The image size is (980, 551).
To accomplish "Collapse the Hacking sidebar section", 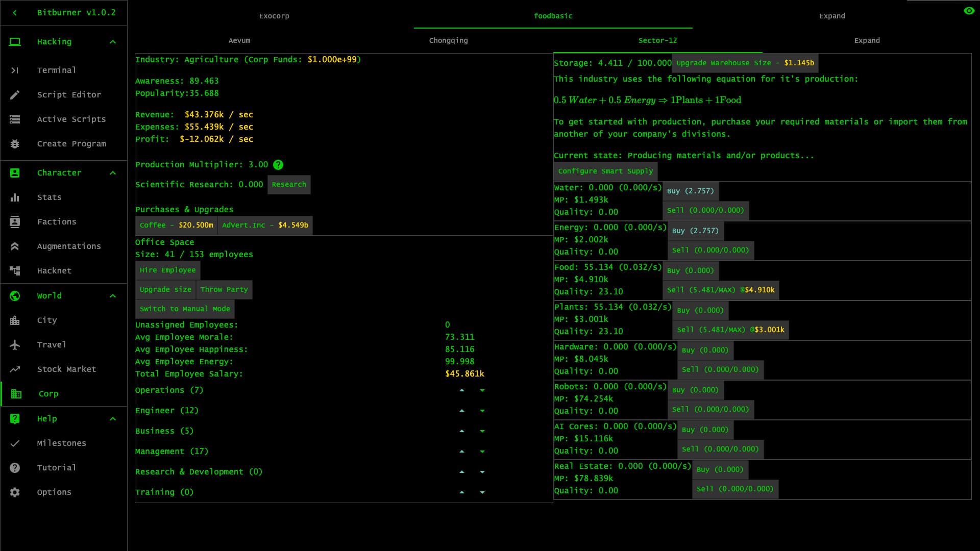I will pyautogui.click(x=113, y=42).
